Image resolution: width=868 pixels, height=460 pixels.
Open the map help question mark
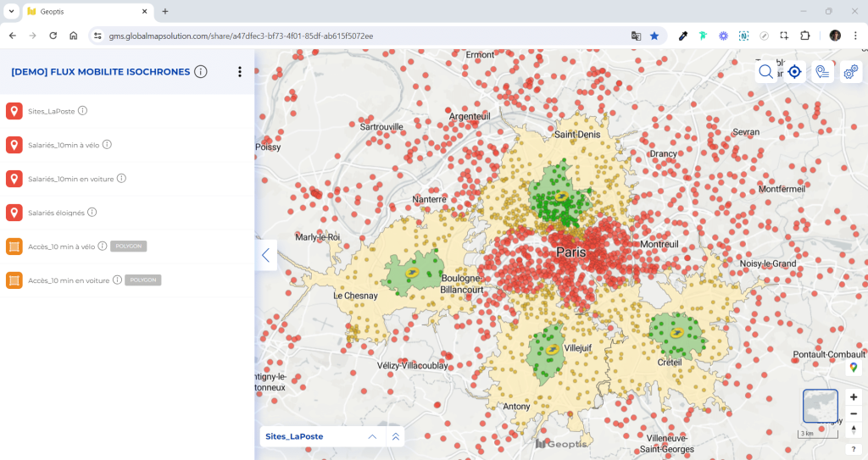(853, 449)
